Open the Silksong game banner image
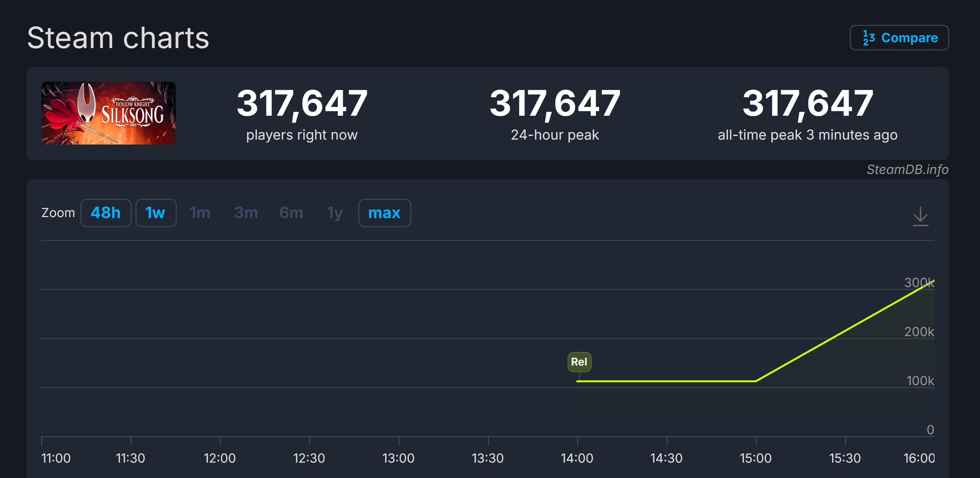Image resolution: width=980 pixels, height=478 pixels. click(x=108, y=113)
